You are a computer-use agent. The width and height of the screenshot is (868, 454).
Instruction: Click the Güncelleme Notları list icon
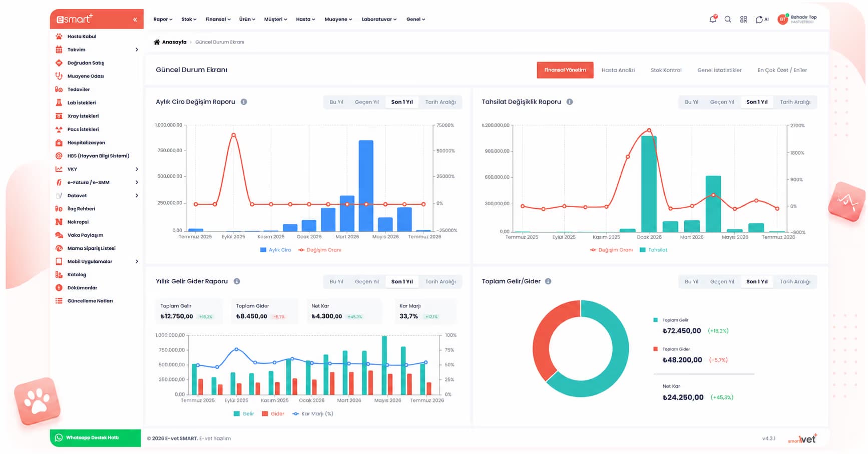[59, 301]
